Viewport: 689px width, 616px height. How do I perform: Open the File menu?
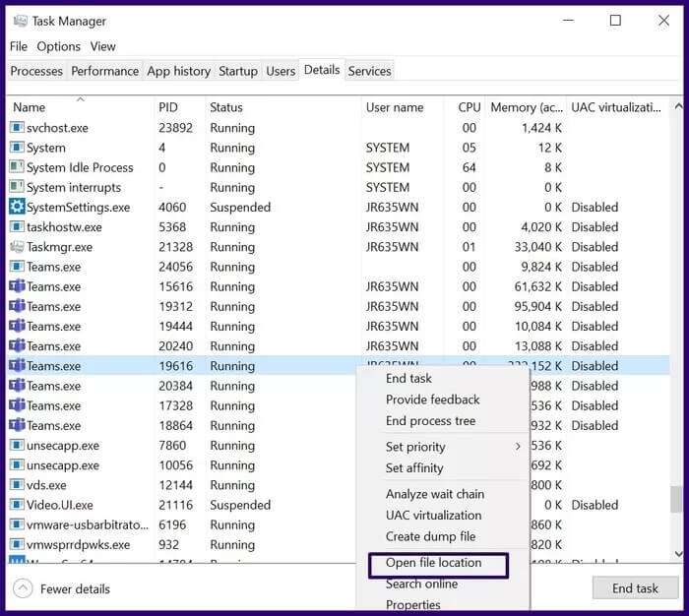coord(19,46)
